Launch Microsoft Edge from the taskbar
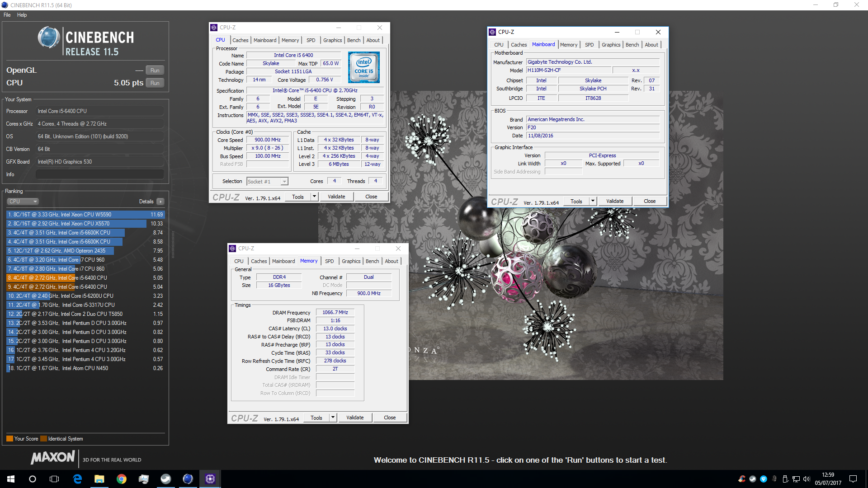Image resolution: width=868 pixels, height=488 pixels. tap(77, 479)
